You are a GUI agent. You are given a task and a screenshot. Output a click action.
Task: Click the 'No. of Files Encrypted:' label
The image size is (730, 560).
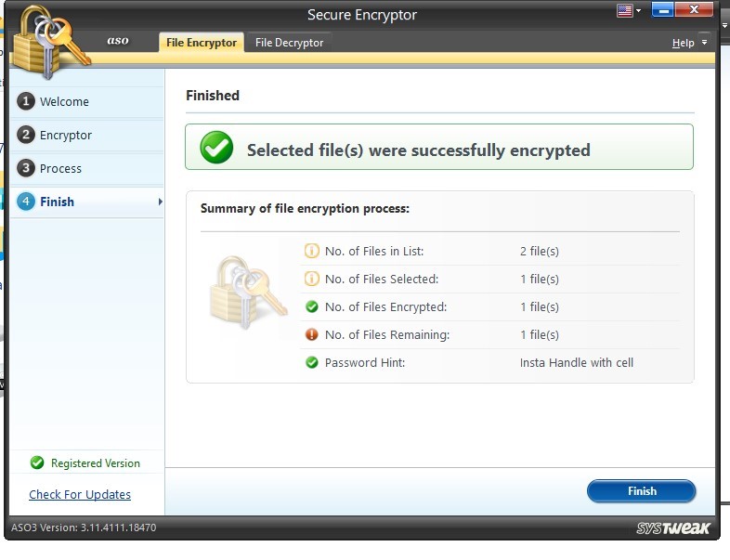(x=386, y=306)
